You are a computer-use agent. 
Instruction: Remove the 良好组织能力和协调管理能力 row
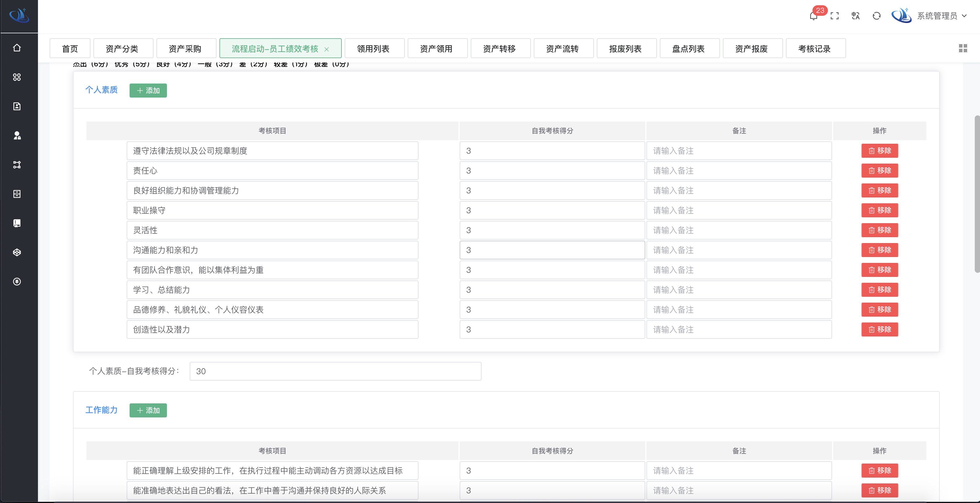tap(880, 190)
